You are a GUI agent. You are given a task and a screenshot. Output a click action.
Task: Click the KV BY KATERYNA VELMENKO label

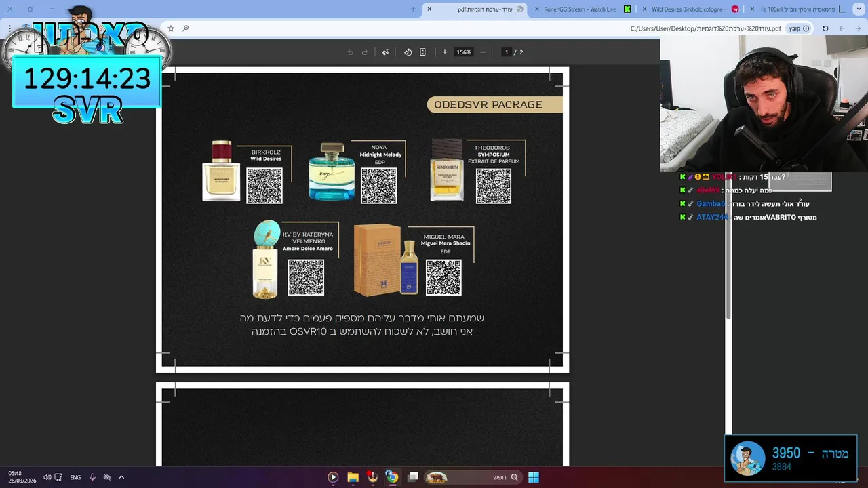tap(308, 241)
